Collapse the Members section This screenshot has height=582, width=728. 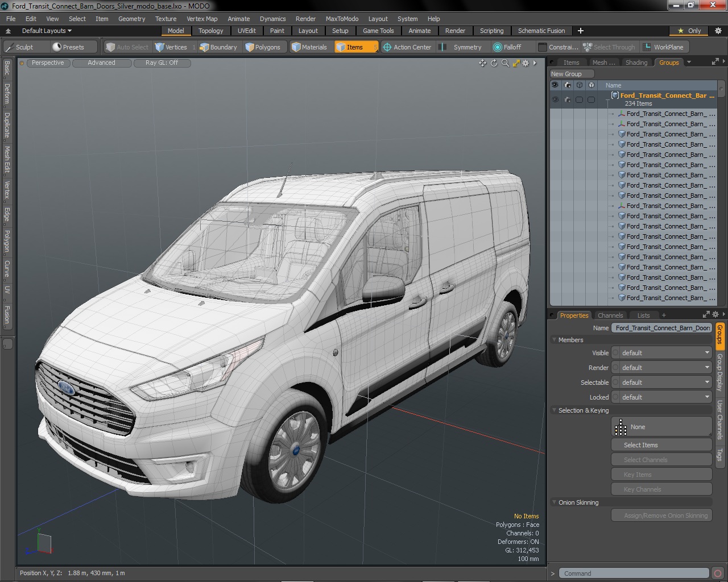click(555, 340)
